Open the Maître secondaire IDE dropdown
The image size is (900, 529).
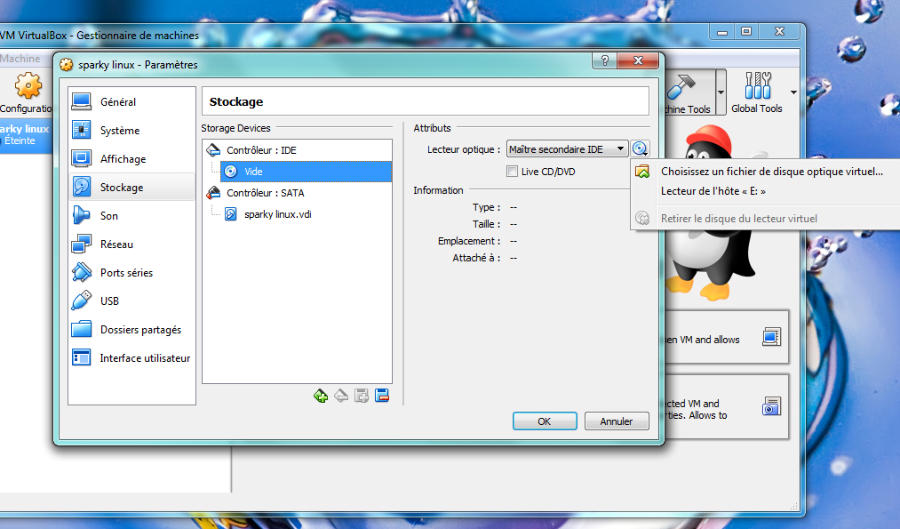pyautogui.click(x=567, y=149)
